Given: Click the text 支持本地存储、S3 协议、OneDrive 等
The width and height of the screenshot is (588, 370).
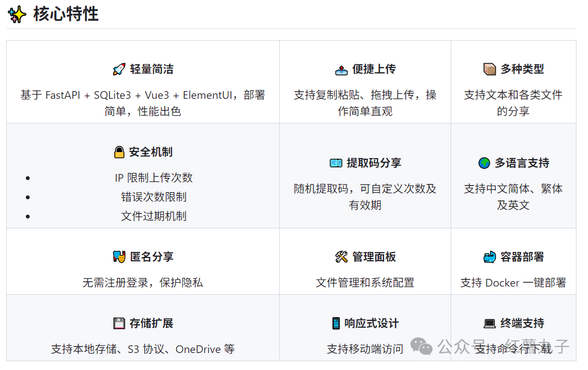Looking at the screenshot, I should tap(142, 349).
